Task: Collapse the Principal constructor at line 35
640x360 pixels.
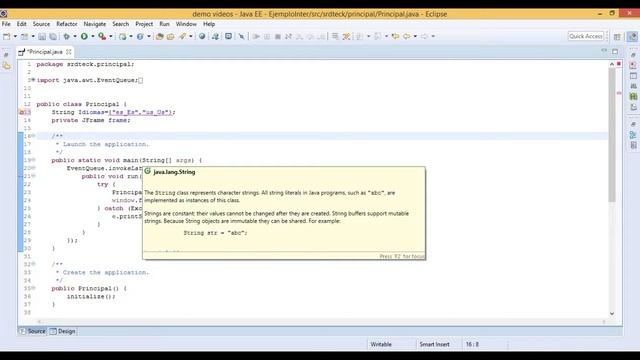Action: tap(33, 288)
